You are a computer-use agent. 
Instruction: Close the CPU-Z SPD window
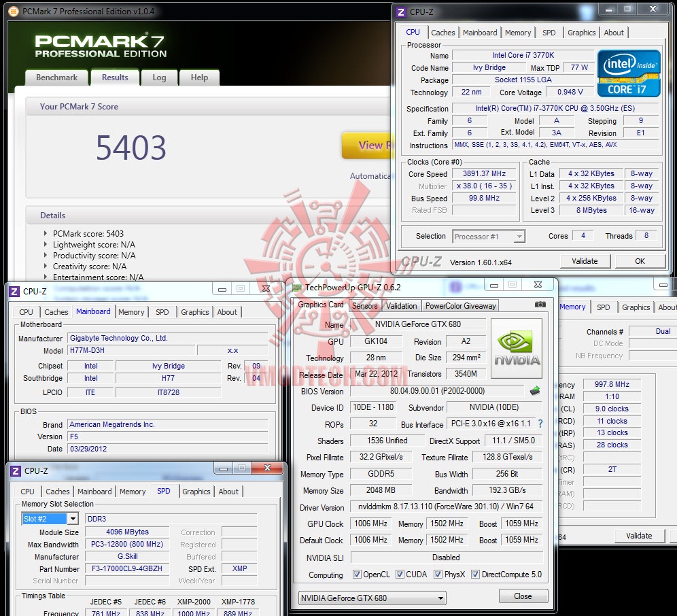(267, 468)
